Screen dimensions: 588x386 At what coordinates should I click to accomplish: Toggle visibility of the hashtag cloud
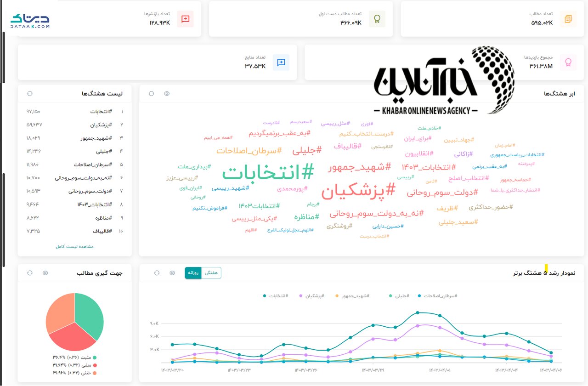[x=167, y=93]
